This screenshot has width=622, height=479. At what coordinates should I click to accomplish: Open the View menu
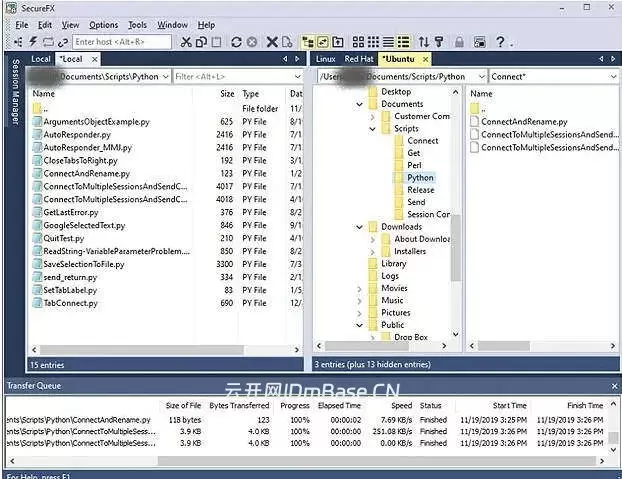[x=70, y=25]
